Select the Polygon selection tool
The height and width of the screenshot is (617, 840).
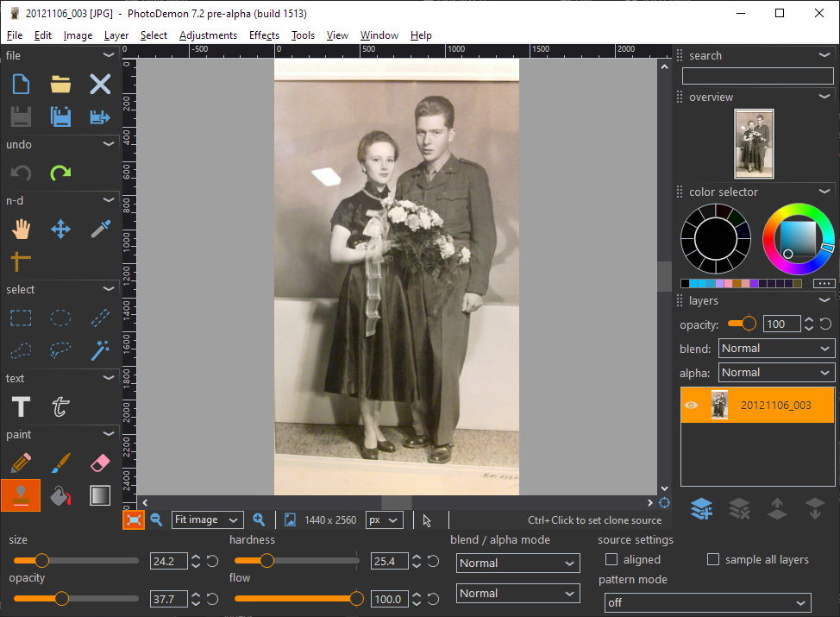21,350
